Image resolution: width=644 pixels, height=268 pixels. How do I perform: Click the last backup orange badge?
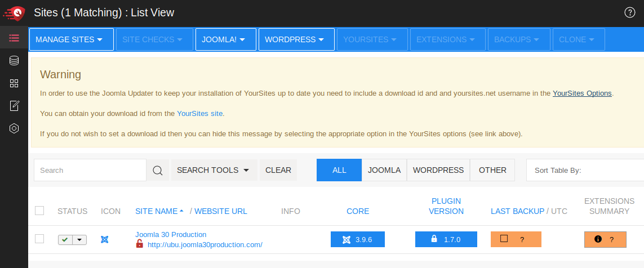pyautogui.click(x=516, y=239)
